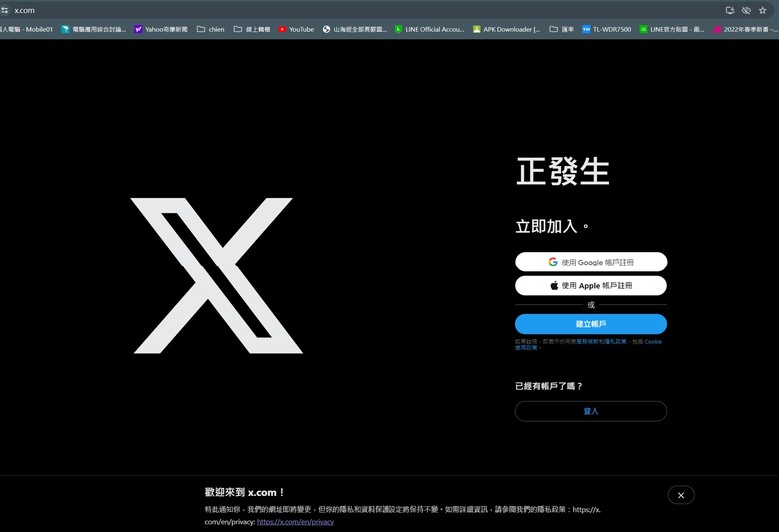Open the Mobile01 bookmark
The image size is (779, 532).
click(26, 29)
